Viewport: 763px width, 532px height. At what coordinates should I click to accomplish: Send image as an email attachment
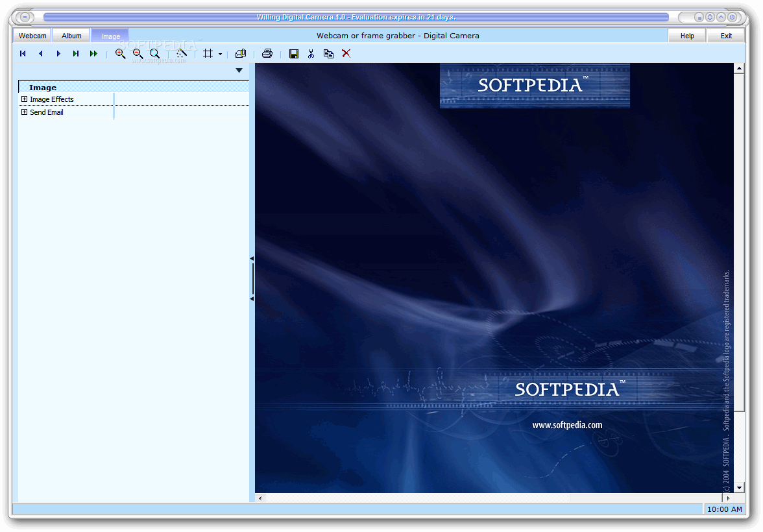tap(241, 54)
